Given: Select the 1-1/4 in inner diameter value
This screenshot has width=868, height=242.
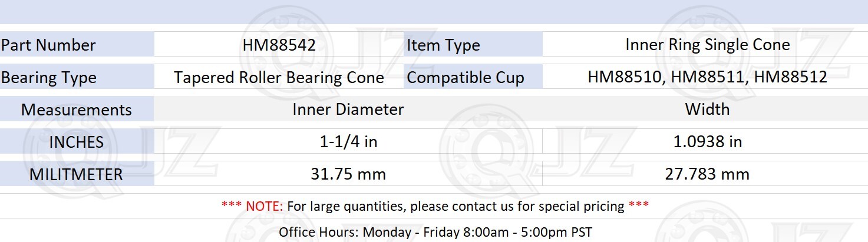Looking at the screenshot, I should 348,142.
